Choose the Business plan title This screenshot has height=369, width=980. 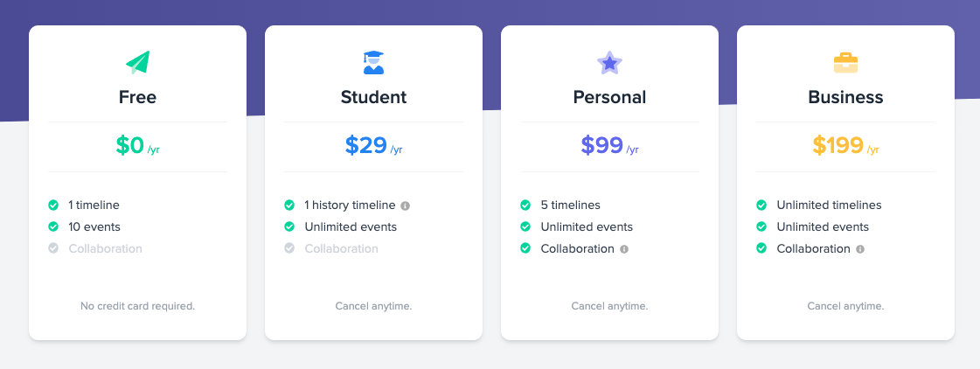pyautogui.click(x=845, y=97)
